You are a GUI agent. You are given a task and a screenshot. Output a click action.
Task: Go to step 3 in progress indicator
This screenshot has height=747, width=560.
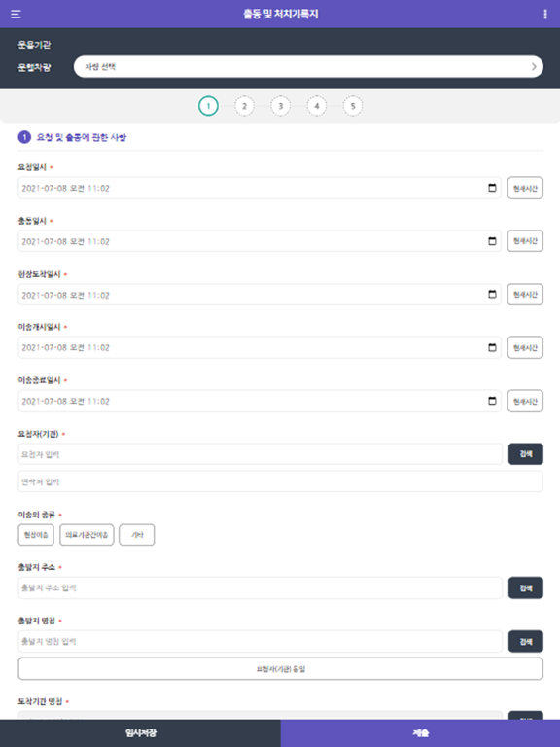point(280,106)
